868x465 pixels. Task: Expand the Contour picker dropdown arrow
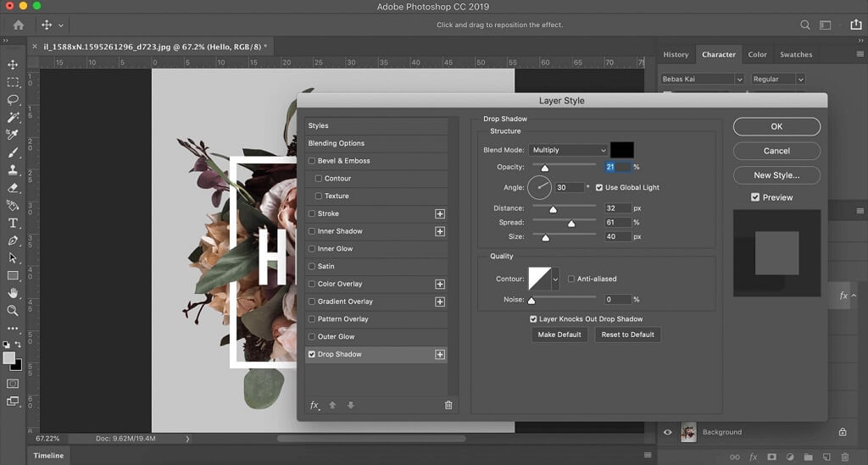555,279
